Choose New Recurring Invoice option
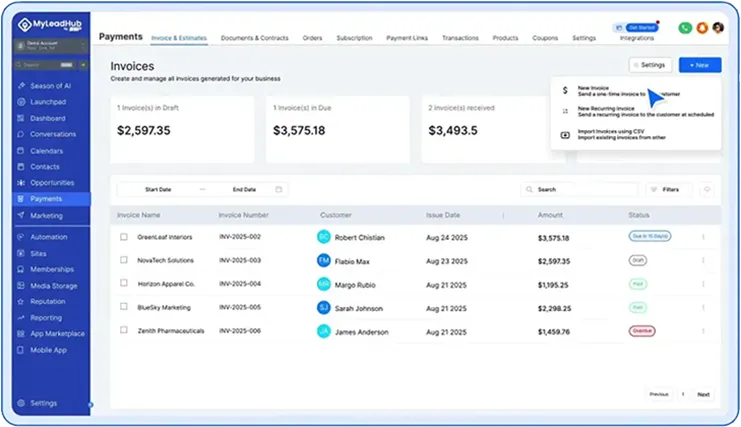The width and height of the screenshot is (741, 427). (636, 111)
